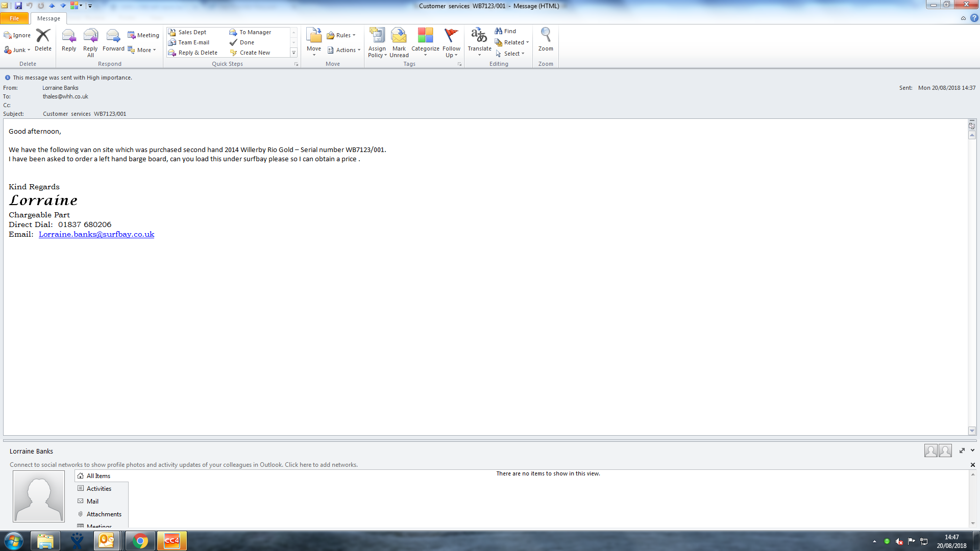Toggle the people pane view icon

point(962,450)
